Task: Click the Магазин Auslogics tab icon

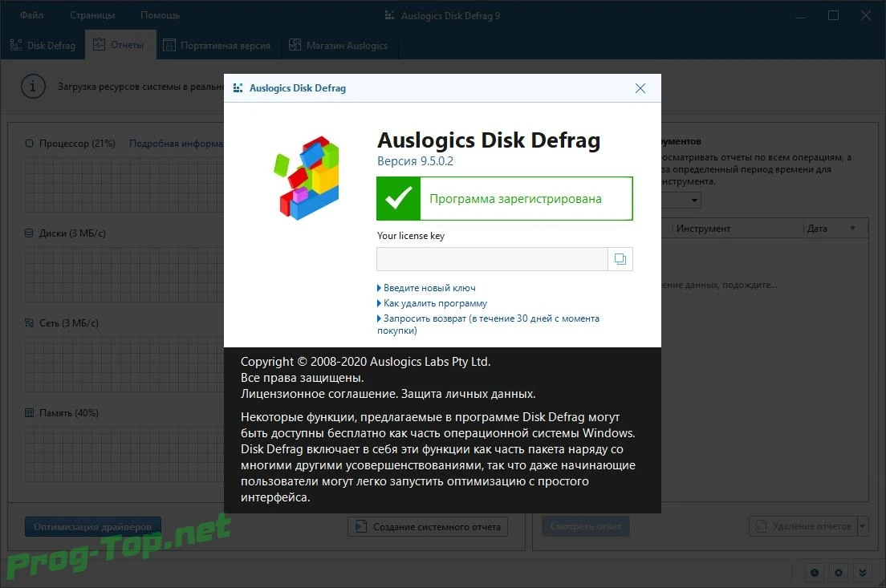Action: click(295, 45)
